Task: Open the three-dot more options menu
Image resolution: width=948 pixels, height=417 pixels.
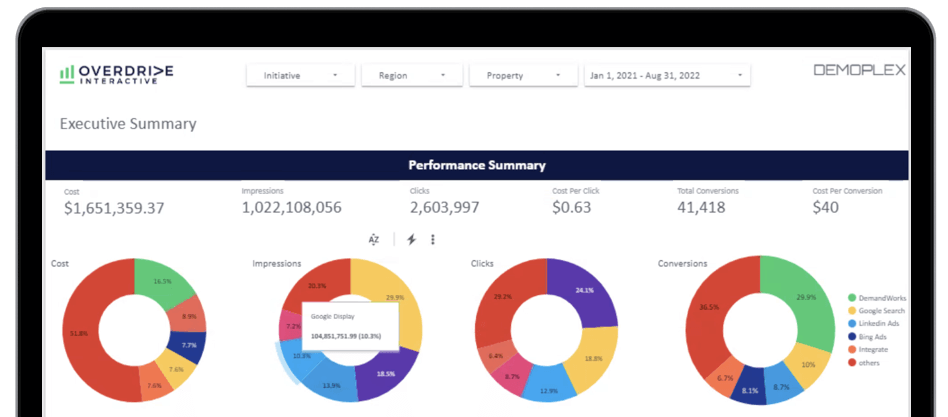Action: tap(433, 240)
